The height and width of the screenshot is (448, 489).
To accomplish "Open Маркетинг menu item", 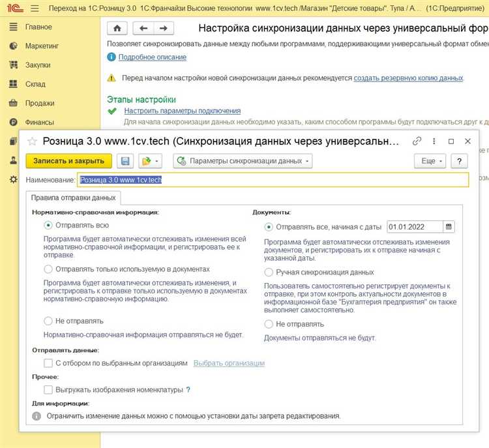I will tap(42, 46).
